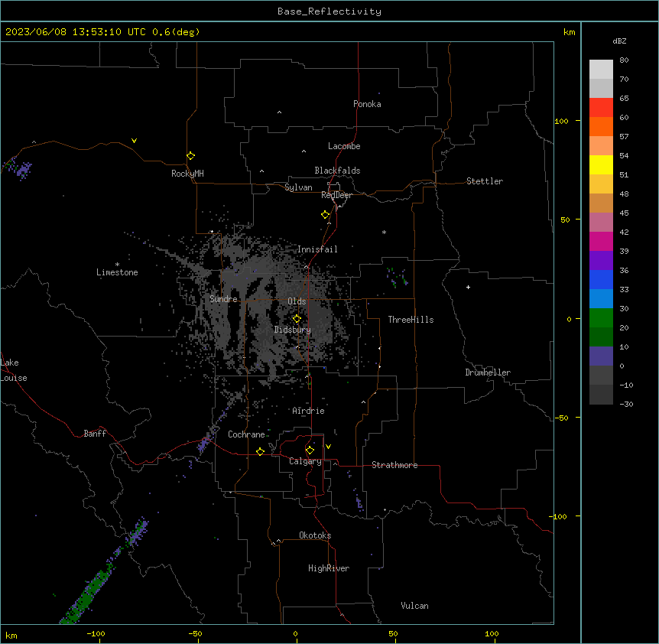Click the yellow marker inside Calgary
This screenshot has height=644, width=659.
pyautogui.click(x=310, y=450)
